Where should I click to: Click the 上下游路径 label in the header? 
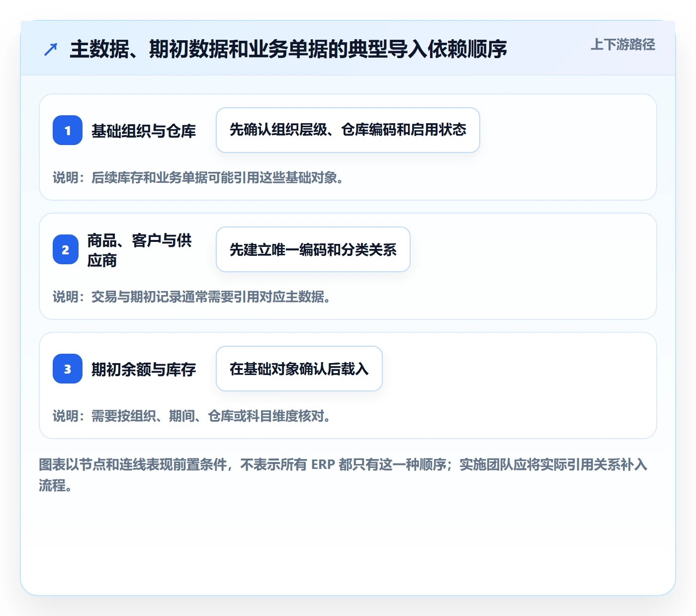pos(622,45)
